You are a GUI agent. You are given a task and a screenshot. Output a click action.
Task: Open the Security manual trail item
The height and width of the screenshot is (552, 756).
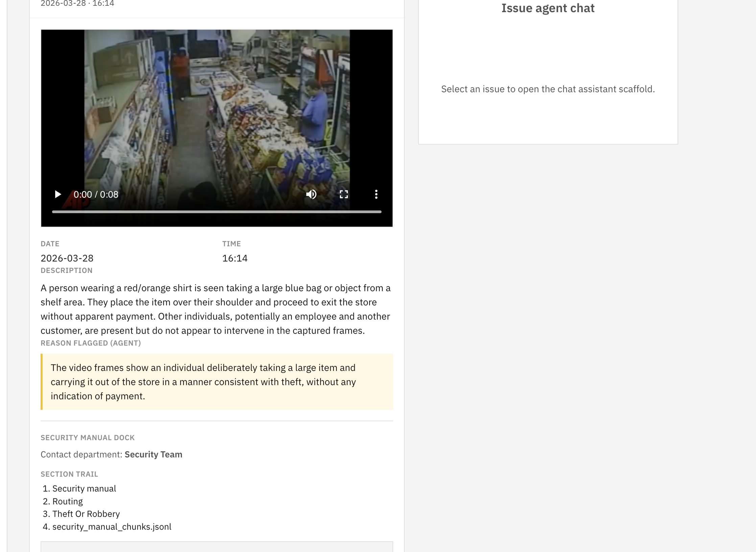click(x=84, y=488)
